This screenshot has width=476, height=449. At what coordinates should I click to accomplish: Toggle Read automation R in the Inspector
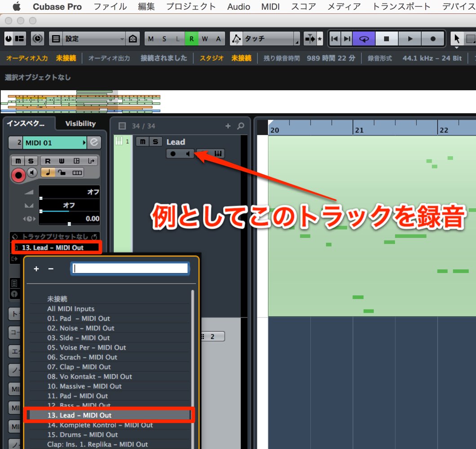pyautogui.click(x=48, y=161)
